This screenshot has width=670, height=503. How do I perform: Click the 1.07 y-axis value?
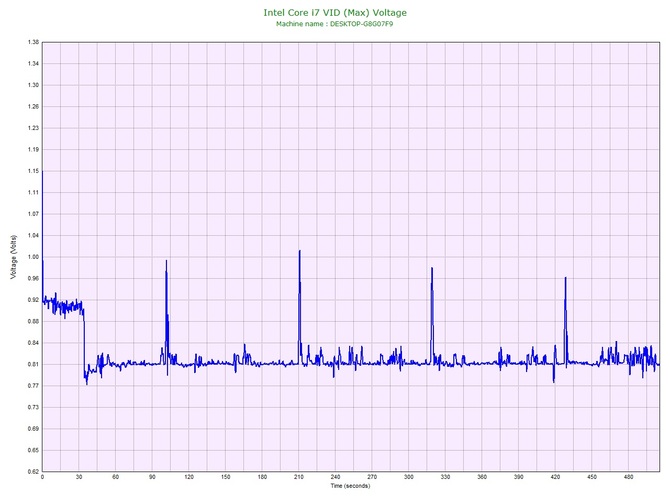point(33,214)
